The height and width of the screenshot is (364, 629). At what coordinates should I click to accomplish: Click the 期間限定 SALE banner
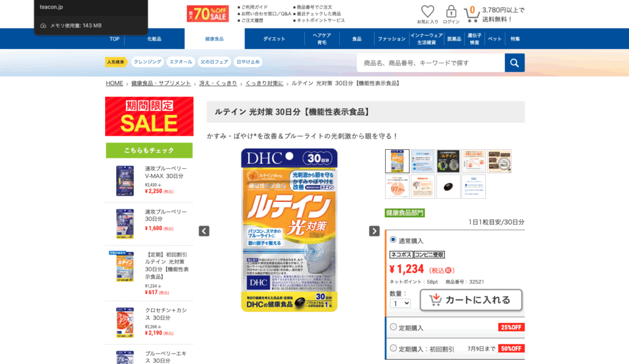click(x=149, y=116)
